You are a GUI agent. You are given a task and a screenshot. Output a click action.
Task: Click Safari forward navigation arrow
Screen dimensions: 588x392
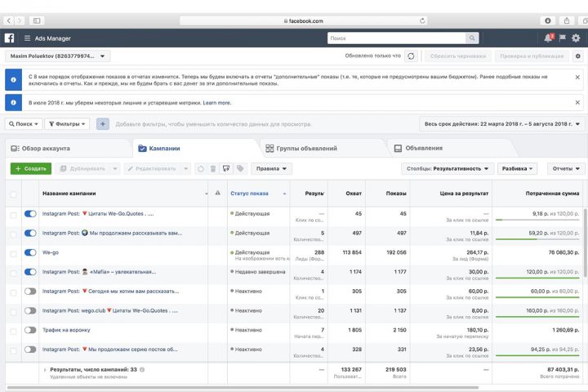tap(20, 20)
